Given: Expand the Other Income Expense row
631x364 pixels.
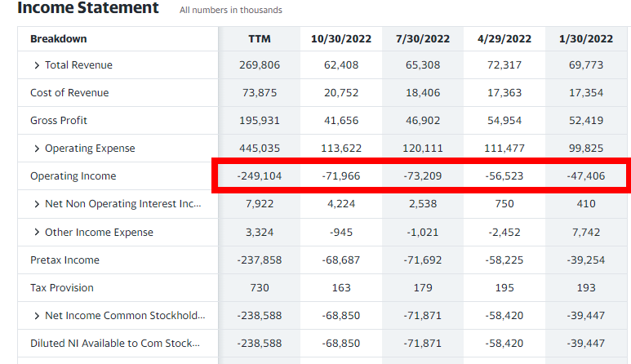Looking at the screenshot, I should click(x=37, y=232).
